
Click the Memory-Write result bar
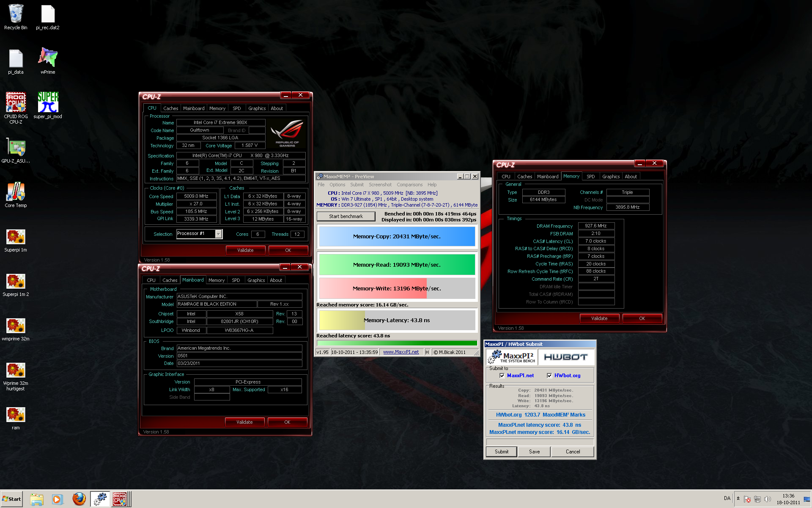click(397, 289)
